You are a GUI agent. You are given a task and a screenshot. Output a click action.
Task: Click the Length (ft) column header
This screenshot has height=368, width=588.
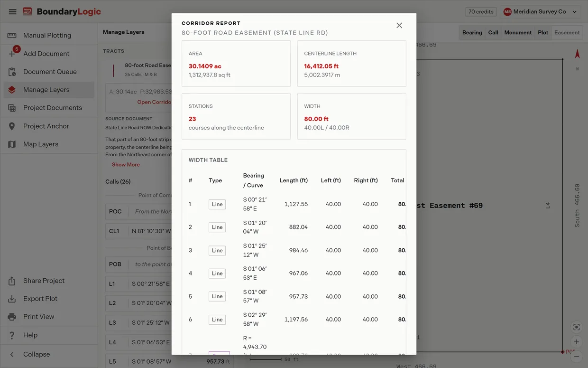294,180
